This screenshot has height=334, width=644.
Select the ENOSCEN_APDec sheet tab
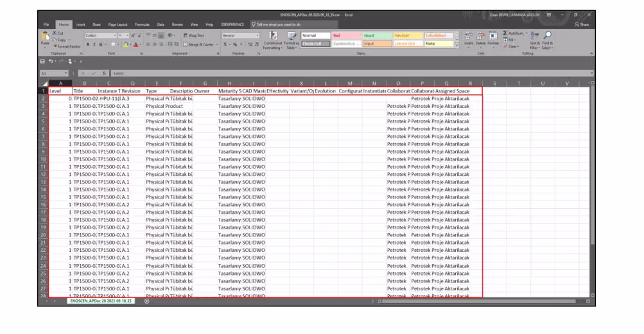101,301
